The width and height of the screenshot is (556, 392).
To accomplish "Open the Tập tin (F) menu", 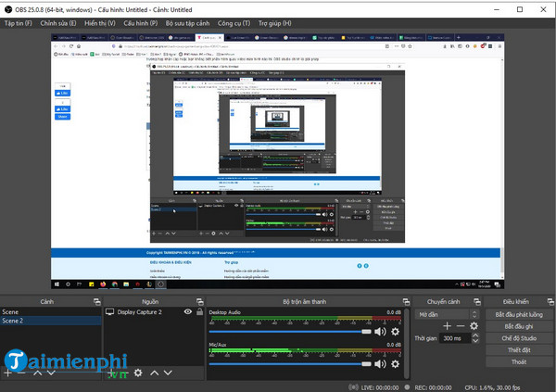I will (19, 23).
